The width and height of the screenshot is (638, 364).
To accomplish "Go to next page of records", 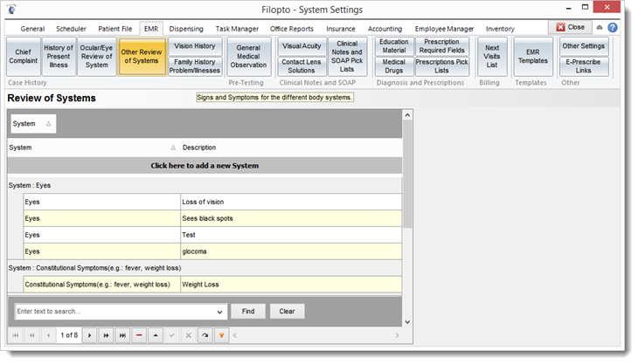I will tap(107, 335).
